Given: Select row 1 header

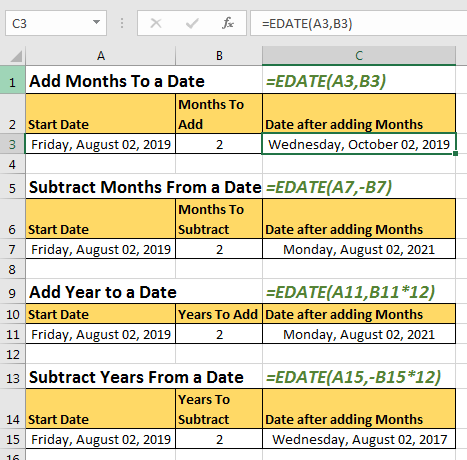Looking at the screenshot, I should 12,80.
